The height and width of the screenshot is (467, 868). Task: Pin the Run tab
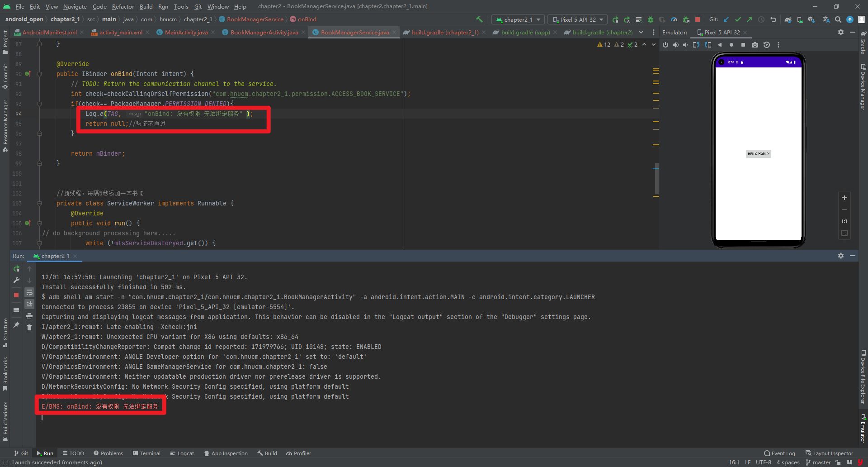pyautogui.click(x=16, y=325)
